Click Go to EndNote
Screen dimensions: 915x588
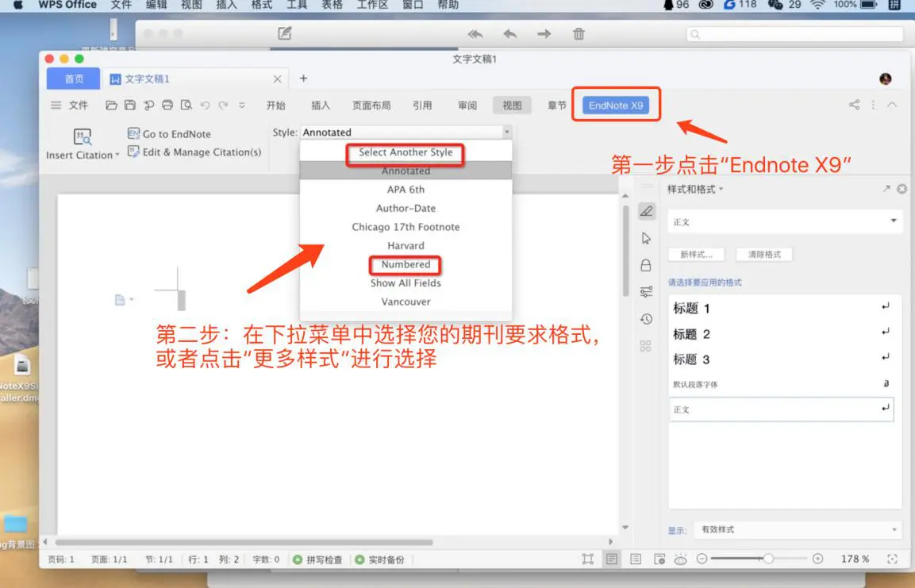point(169,134)
